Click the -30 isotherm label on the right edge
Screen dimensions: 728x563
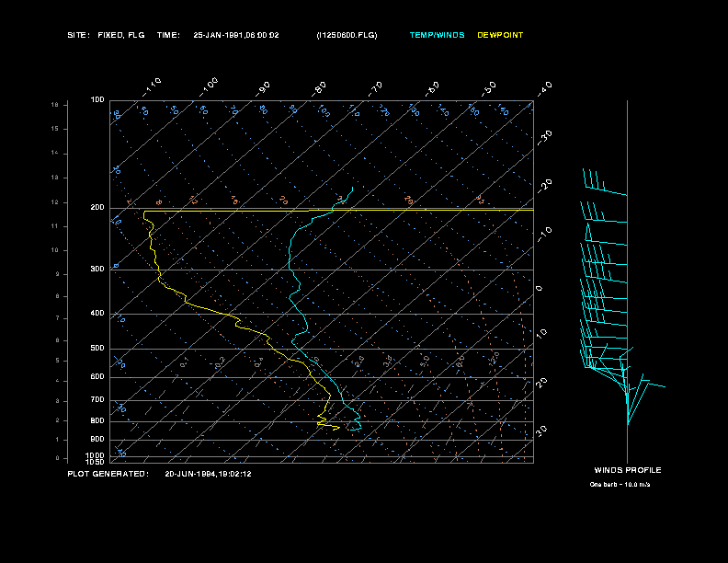[x=544, y=137]
